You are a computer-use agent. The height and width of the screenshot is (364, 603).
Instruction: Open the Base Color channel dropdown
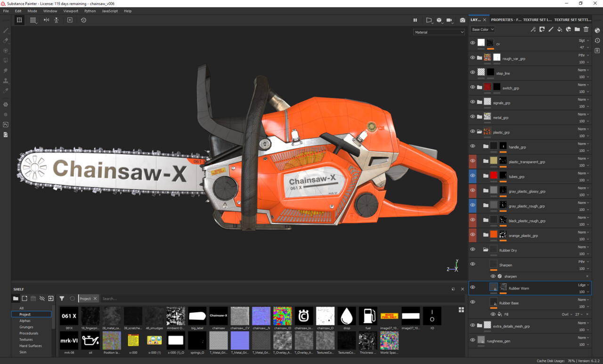[483, 29]
